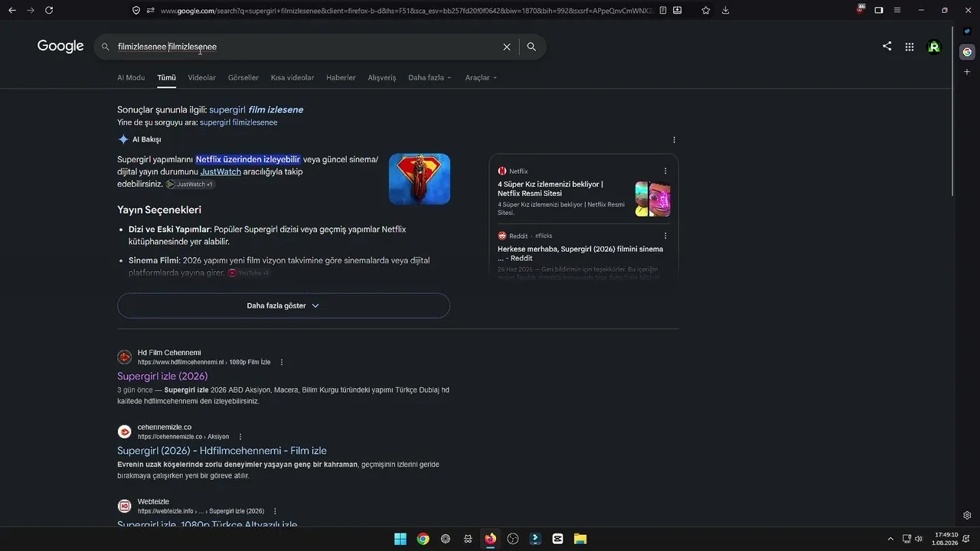This screenshot has width=980, height=551.
Task: Focus the Firefox address bar URL
Action: pos(406,11)
